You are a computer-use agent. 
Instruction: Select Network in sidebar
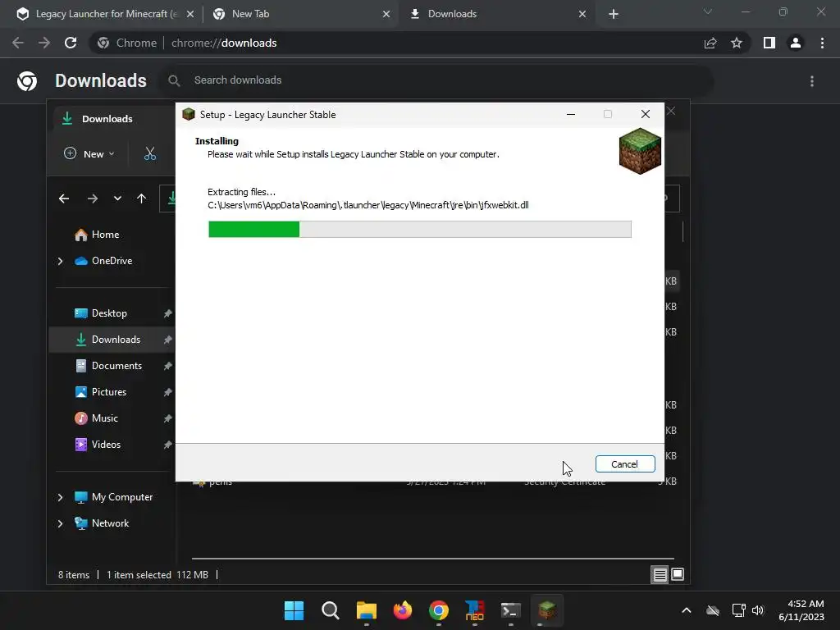(x=110, y=523)
